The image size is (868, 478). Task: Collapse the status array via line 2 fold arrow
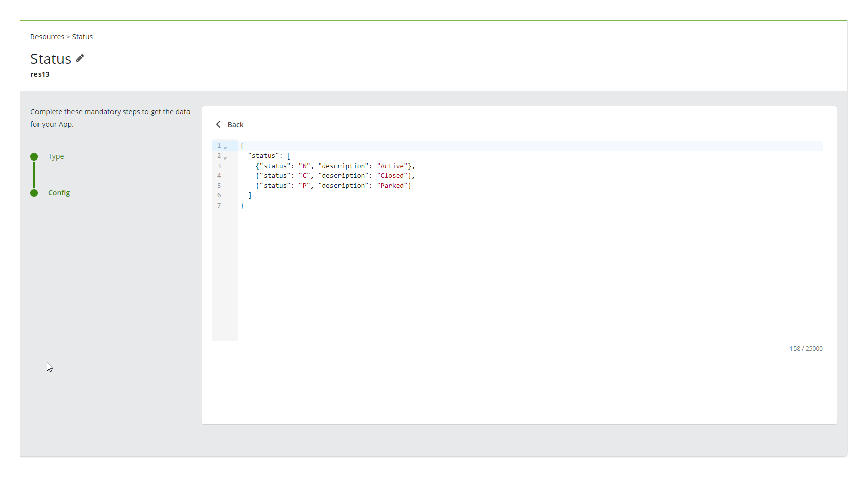(225, 157)
